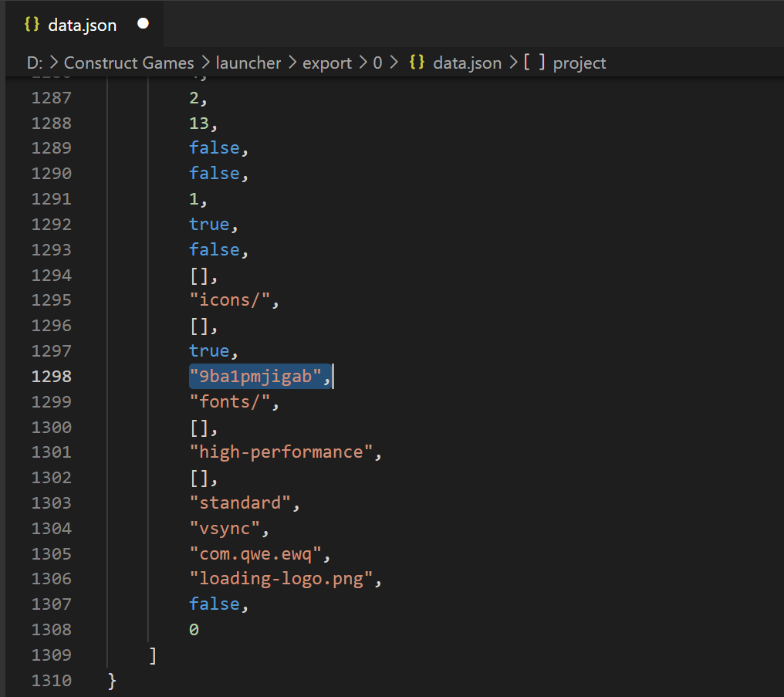Screen dimensions: 784x697
Task: Click false on line 1293
Action: click(215, 249)
